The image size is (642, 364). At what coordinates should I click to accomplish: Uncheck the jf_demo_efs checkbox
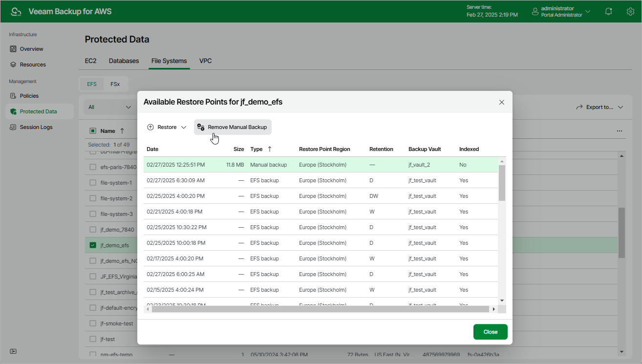(93, 245)
